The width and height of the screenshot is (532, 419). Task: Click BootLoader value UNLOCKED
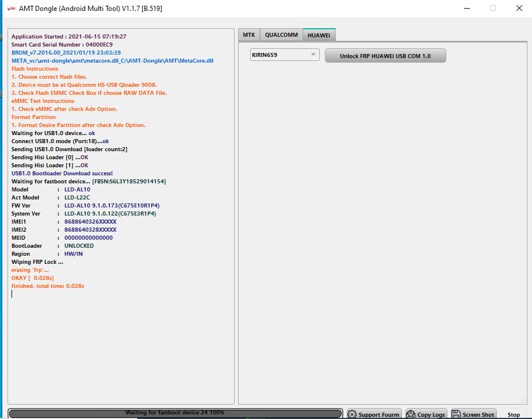79,246
